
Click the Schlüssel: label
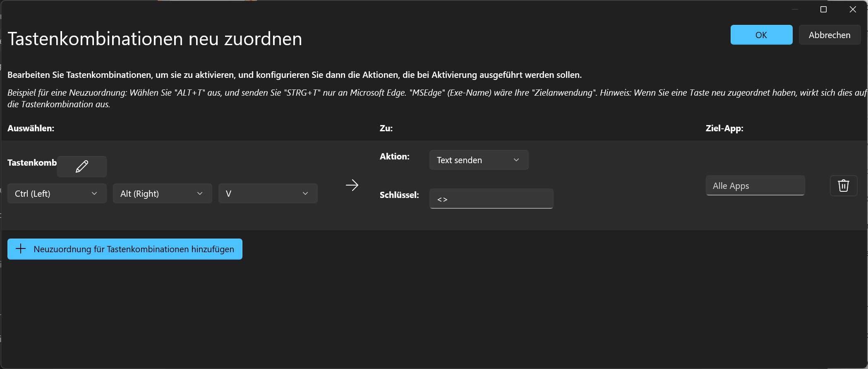[399, 195]
